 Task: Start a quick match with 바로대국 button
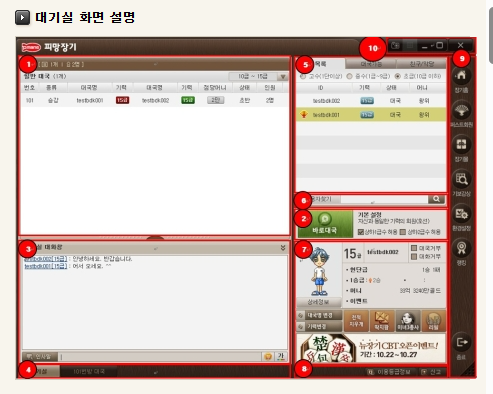tap(325, 224)
